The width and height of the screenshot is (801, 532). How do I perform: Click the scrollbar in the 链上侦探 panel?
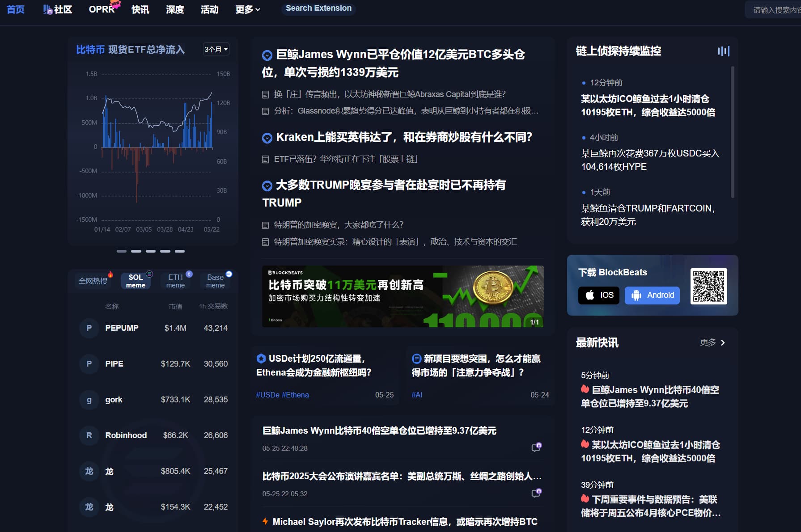(x=732, y=132)
